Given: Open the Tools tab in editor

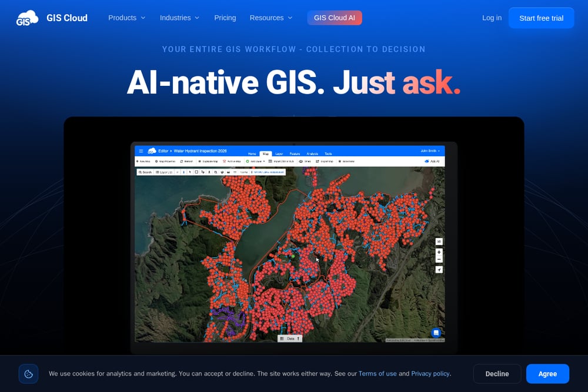Looking at the screenshot, I should [328, 153].
